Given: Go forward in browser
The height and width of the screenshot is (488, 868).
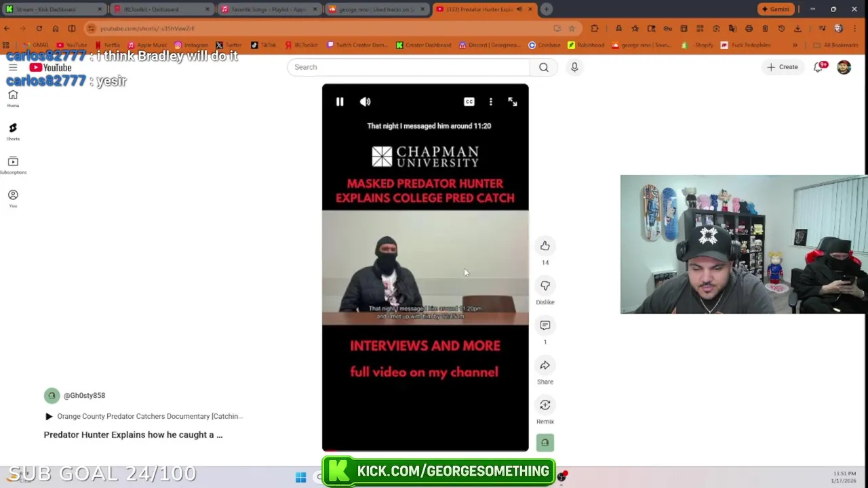Looking at the screenshot, I should coord(23,28).
